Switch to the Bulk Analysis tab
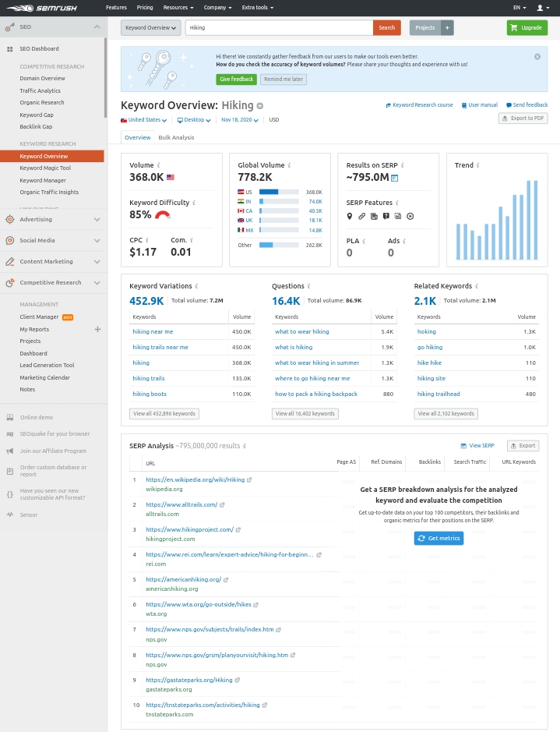 pos(176,138)
